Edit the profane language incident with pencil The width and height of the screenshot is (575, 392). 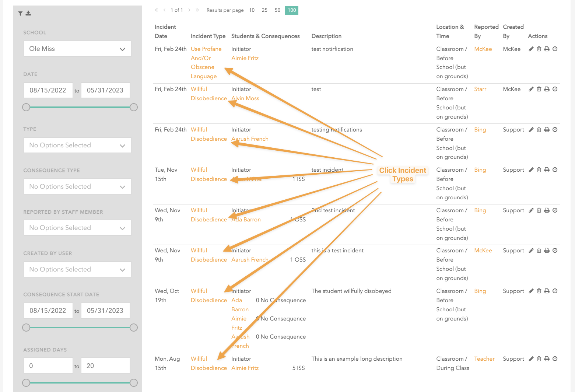531,49
